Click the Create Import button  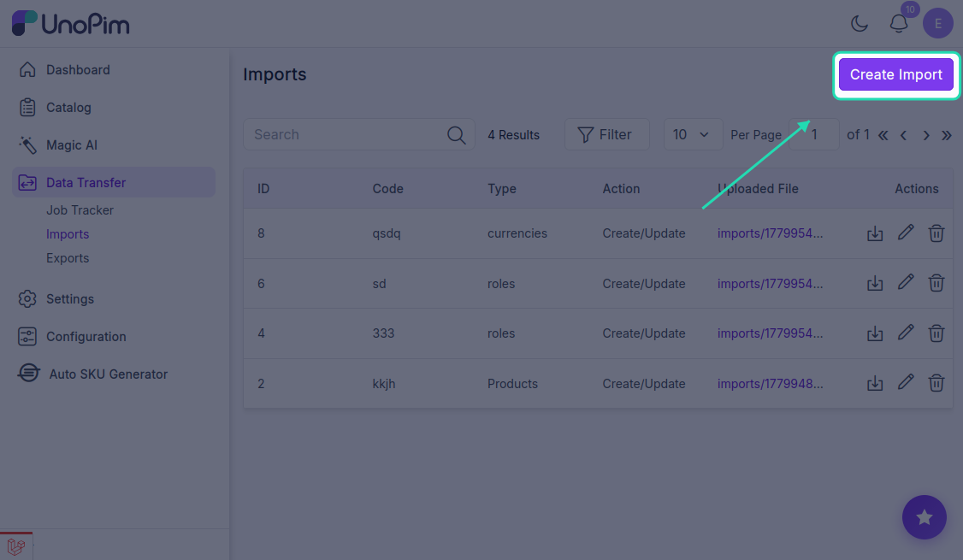pyautogui.click(x=895, y=74)
